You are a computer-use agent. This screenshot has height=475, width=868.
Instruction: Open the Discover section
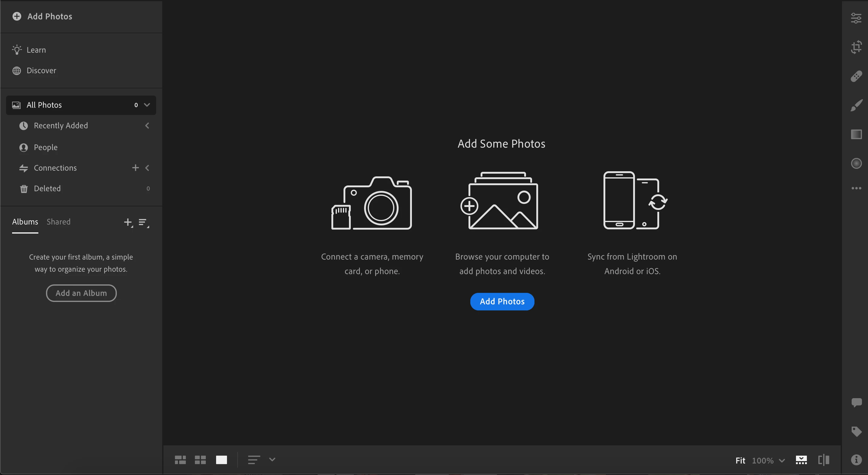[41, 70]
